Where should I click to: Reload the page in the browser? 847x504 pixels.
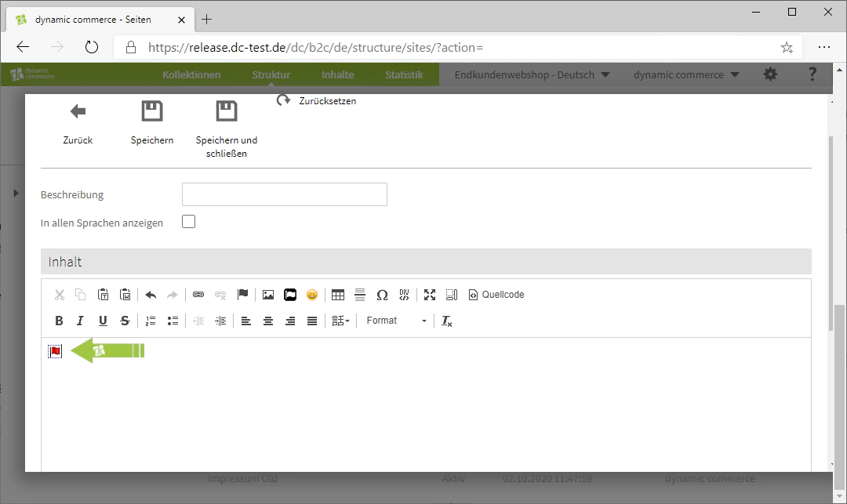[x=92, y=47]
